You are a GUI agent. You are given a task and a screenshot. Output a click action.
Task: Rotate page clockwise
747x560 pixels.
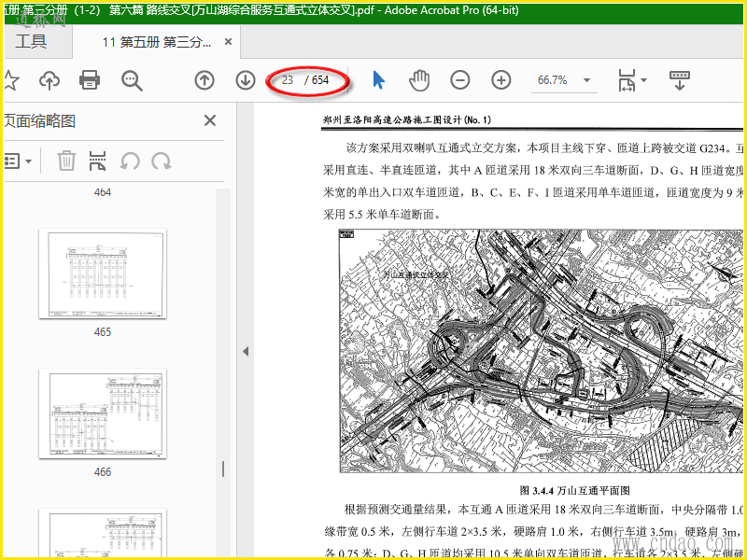pos(162,161)
